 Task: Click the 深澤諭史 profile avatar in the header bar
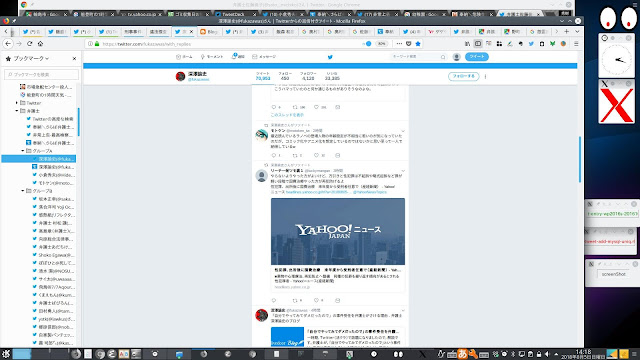click(180, 76)
